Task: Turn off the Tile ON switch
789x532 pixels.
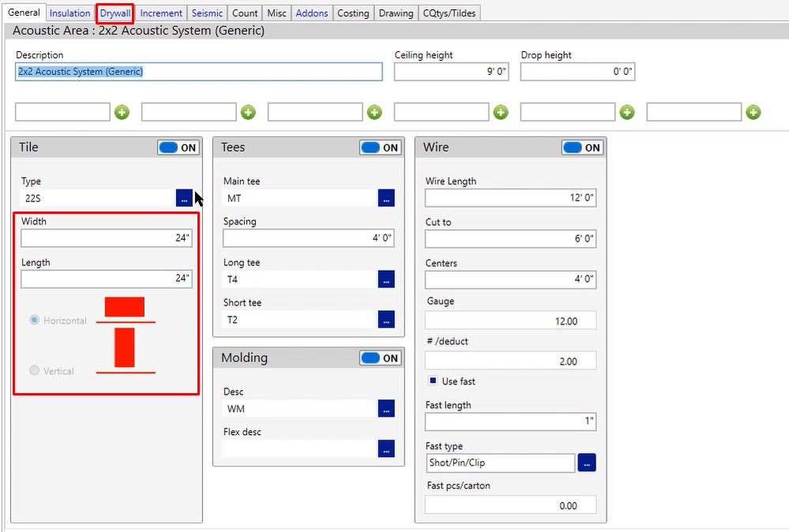Action: [x=178, y=148]
